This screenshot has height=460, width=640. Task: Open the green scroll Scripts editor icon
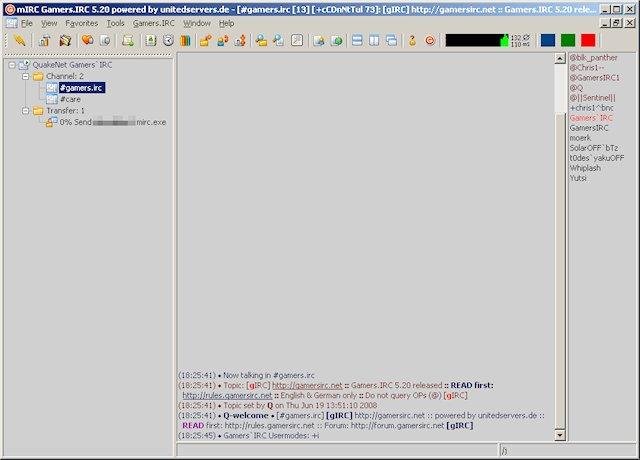pyautogui.click(x=128, y=40)
